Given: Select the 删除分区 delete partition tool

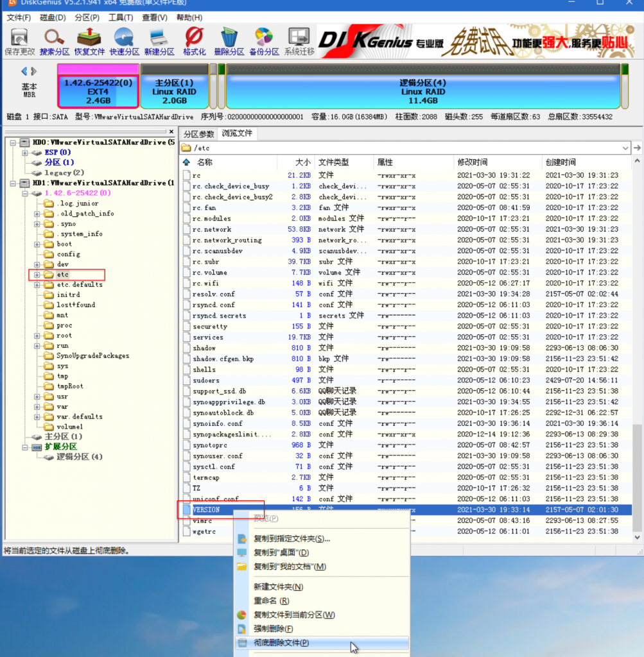Looking at the screenshot, I should [229, 42].
